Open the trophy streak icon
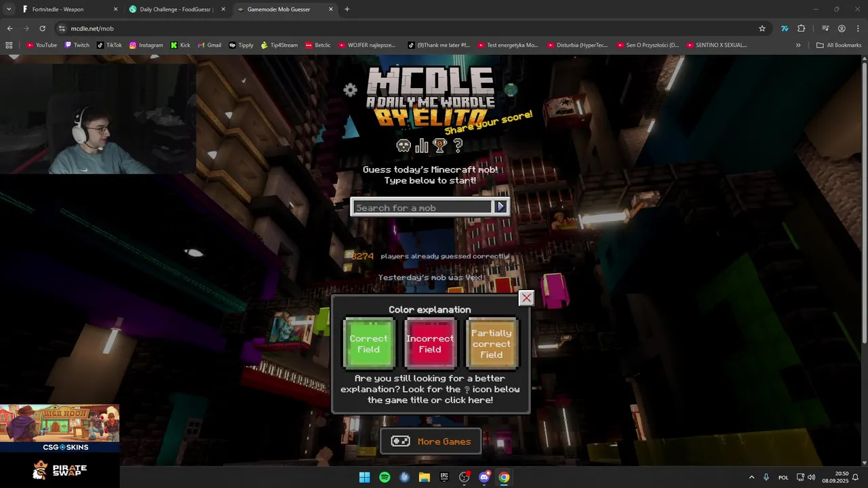The image size is (868, 488). pyautogui.click(x=440, y=145)
